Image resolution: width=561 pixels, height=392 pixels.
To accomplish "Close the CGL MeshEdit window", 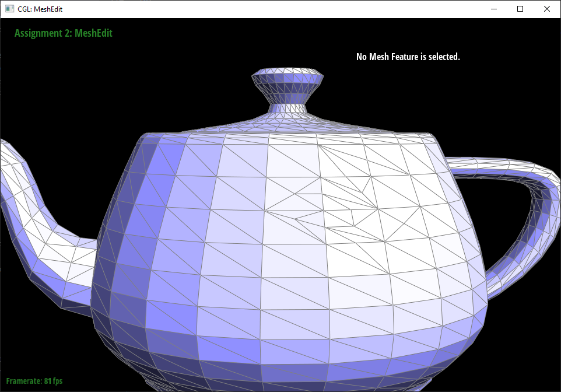I will [546, 9].
